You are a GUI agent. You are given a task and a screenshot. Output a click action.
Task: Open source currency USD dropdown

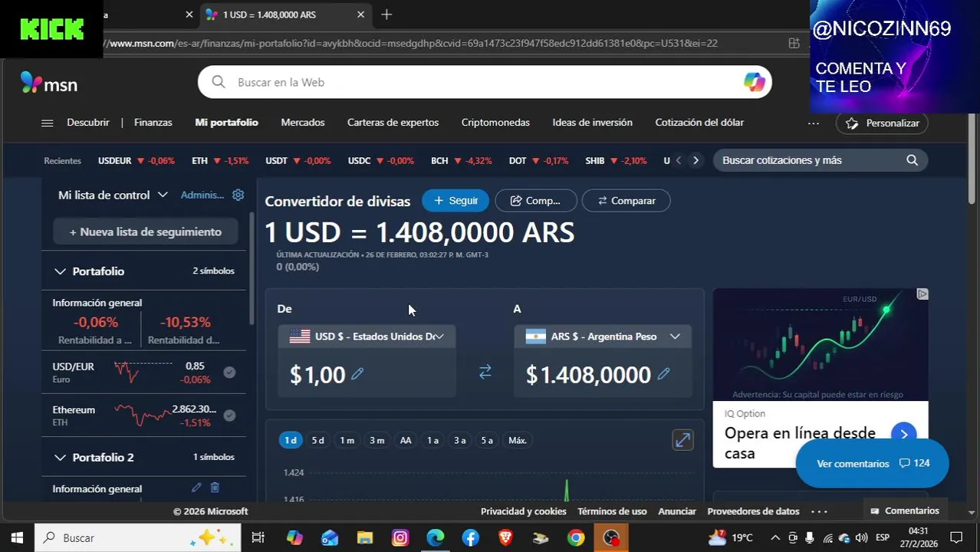click(x=367, y=337)
